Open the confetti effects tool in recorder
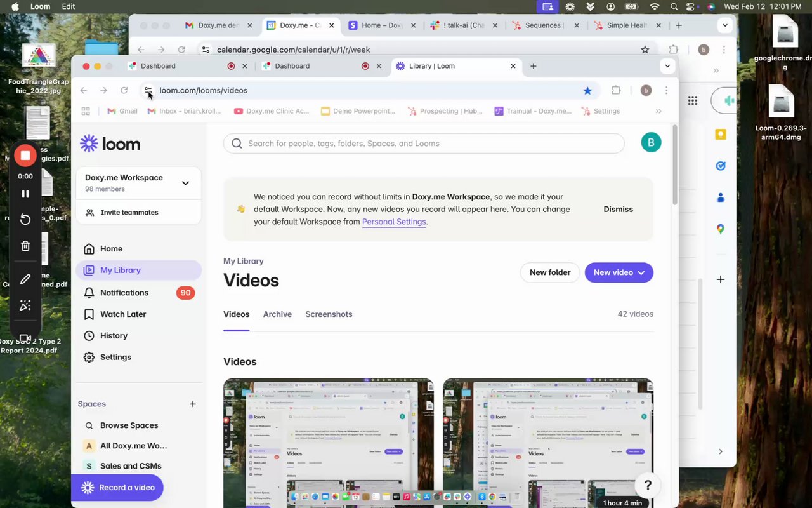Image resolution: width=812 pixels, height=508 pixels. 25,305
